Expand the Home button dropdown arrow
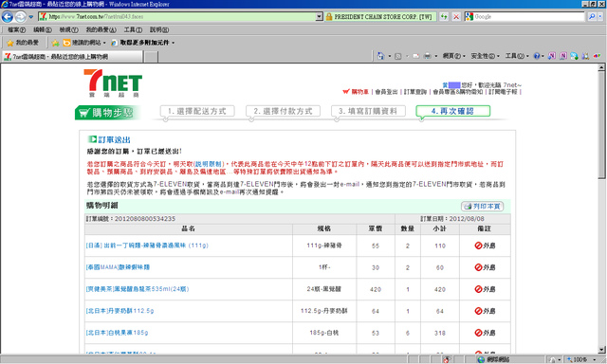 pyautogui.click(x=390, y=56)
